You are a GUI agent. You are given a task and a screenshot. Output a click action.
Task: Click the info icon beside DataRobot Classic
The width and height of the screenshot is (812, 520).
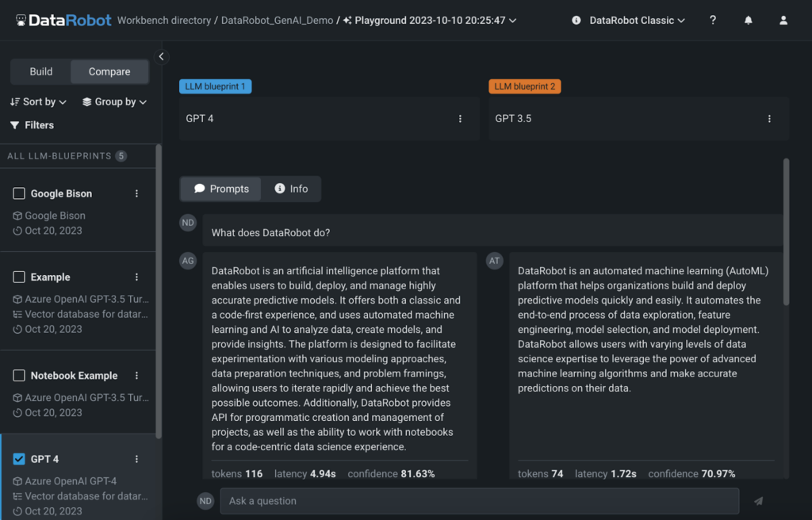576,20
